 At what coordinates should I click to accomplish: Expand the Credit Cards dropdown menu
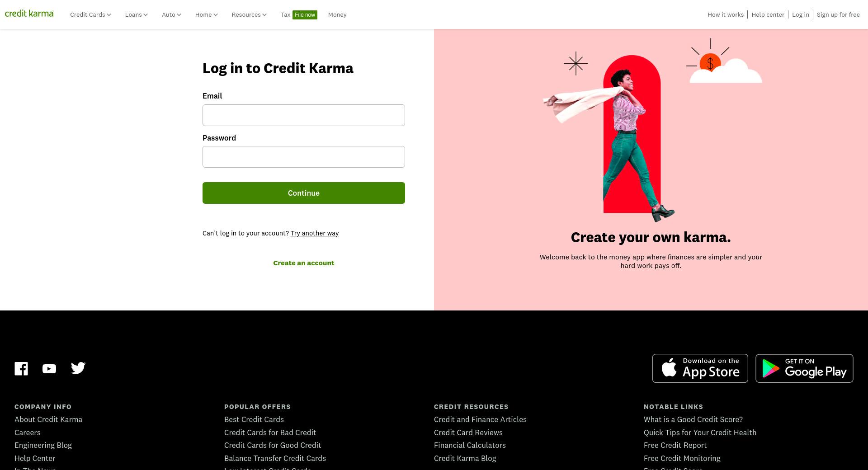point(90,15)
